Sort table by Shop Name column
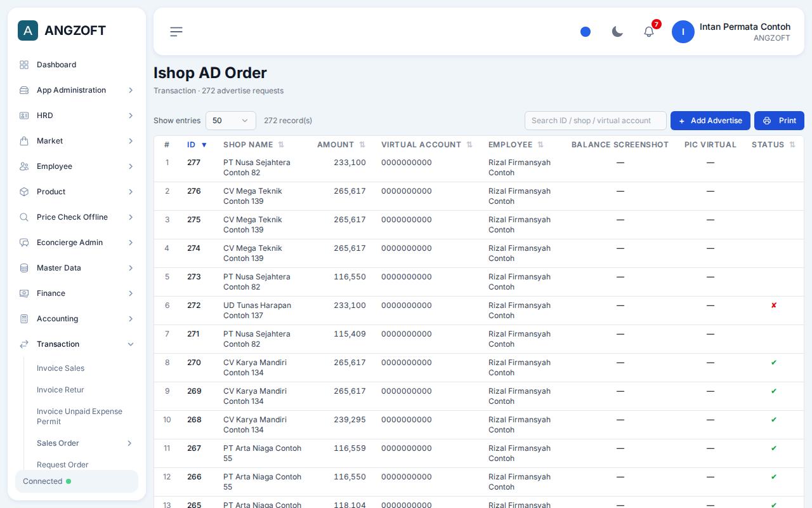Image resolution: width=812 pixels, height=508 pixels. click(254, 145)
